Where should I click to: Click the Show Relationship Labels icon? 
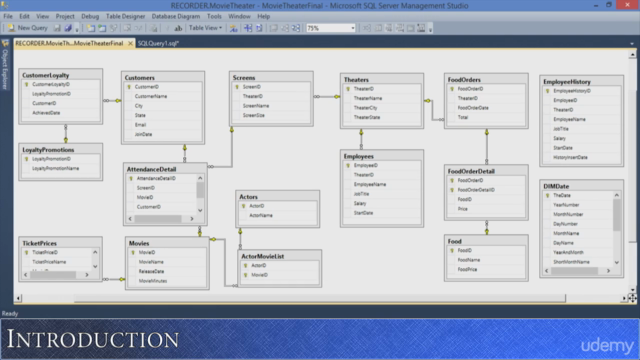(x=233, y=28)
